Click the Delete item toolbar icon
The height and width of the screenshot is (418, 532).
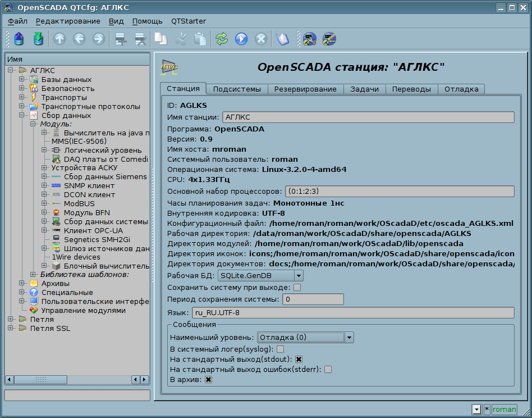pos(140,39)
